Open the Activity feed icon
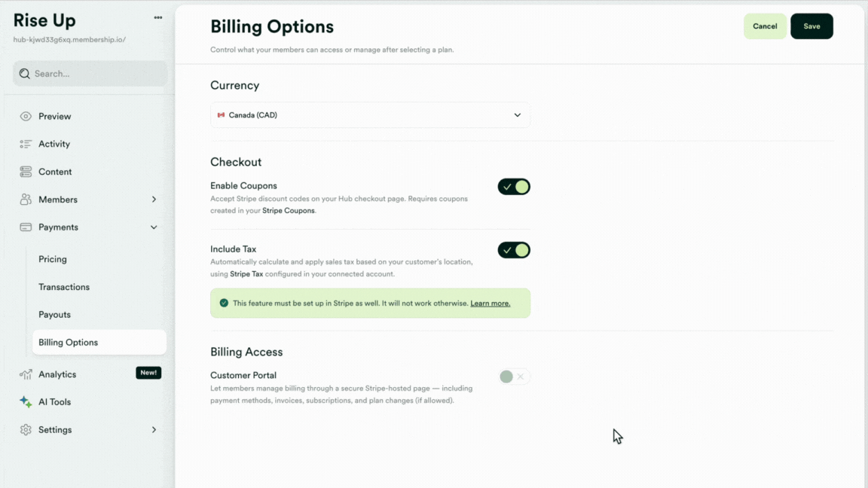This screenshot has height=488, width=868. pyautogui.click(x=25, y=144)
